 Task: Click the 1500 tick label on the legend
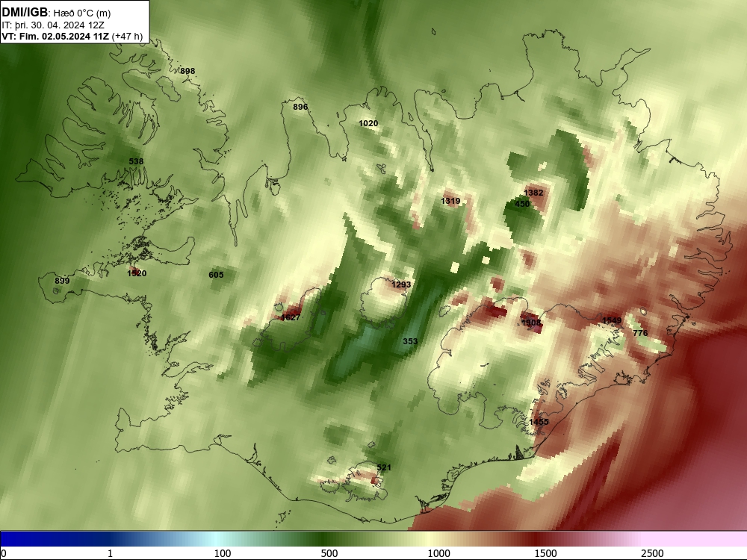point(545,553)
